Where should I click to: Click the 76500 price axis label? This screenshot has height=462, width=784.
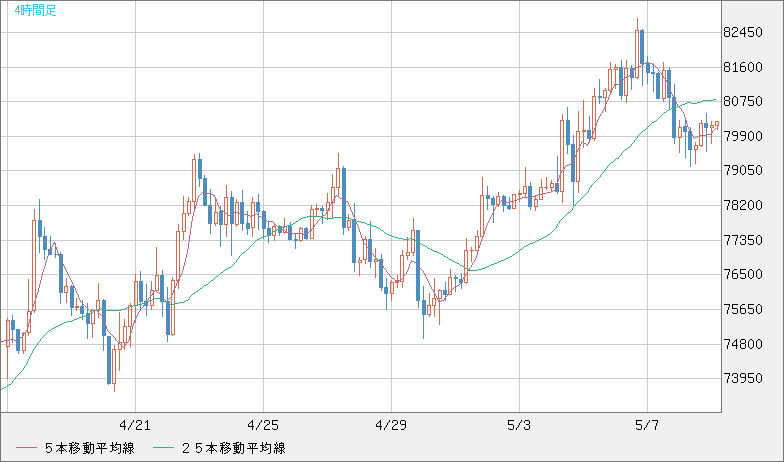[743, 274]
